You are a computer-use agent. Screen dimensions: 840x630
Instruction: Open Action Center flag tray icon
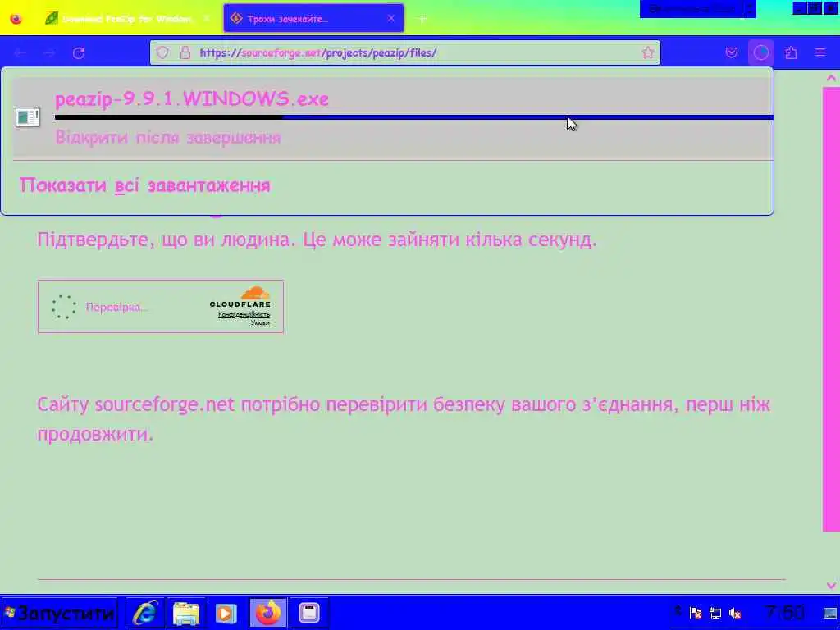coord(696,613)
